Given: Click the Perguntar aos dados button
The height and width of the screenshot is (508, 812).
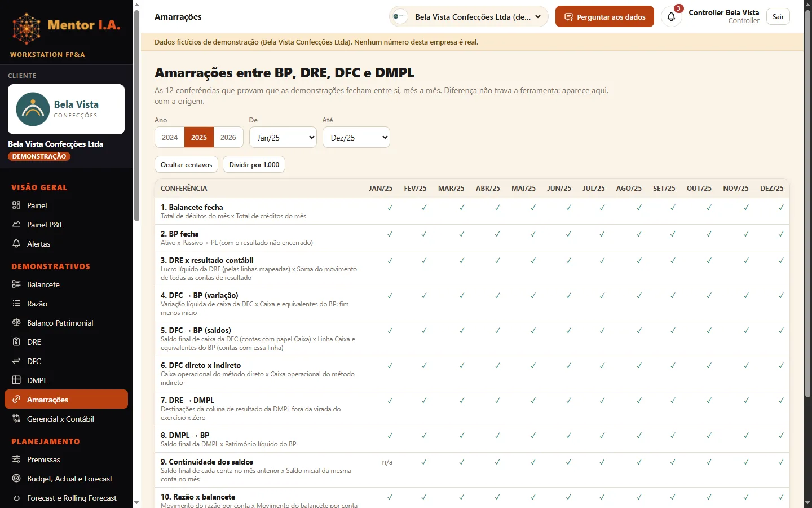Looking at the screenshot, I should [604, 17].
